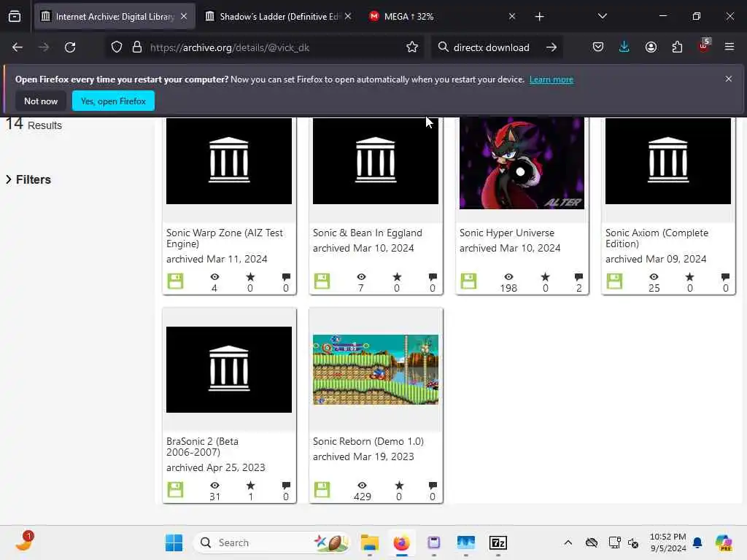Open the 7-Zip taskbar icon
The height and width of the screenshot is (560, 747).
click(498, 542)
